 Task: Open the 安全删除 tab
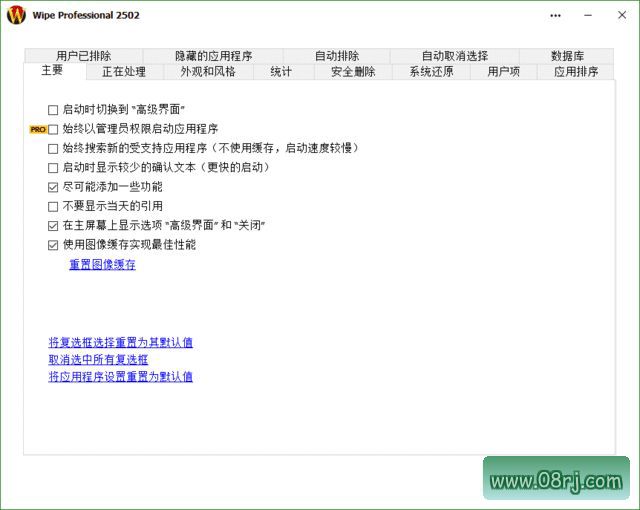(353, 72)
